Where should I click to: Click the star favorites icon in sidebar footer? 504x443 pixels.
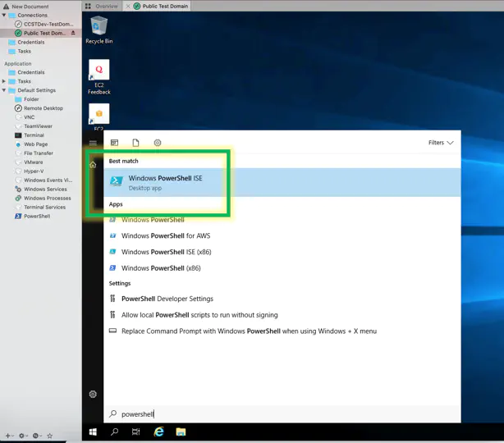(49, 436)
